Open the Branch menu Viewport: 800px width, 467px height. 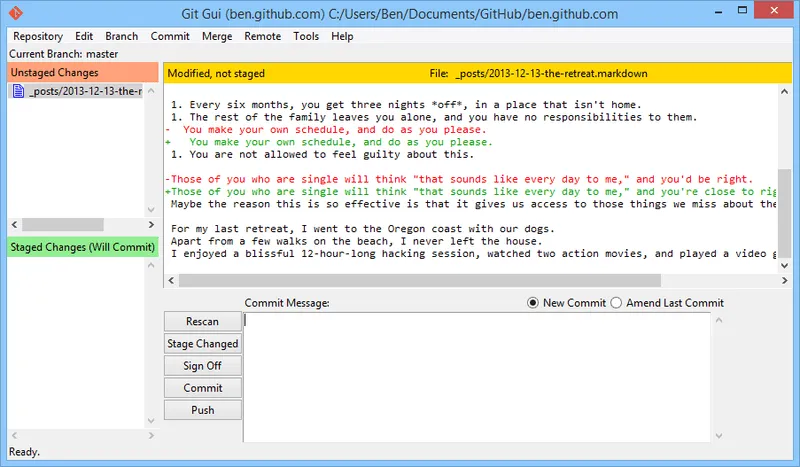pos(121,36)
